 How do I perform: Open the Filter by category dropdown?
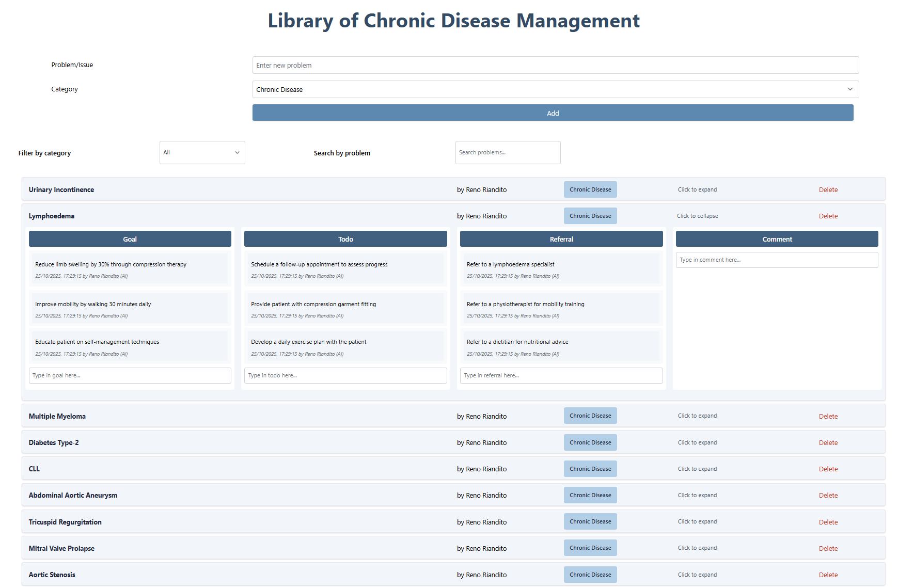202,152
